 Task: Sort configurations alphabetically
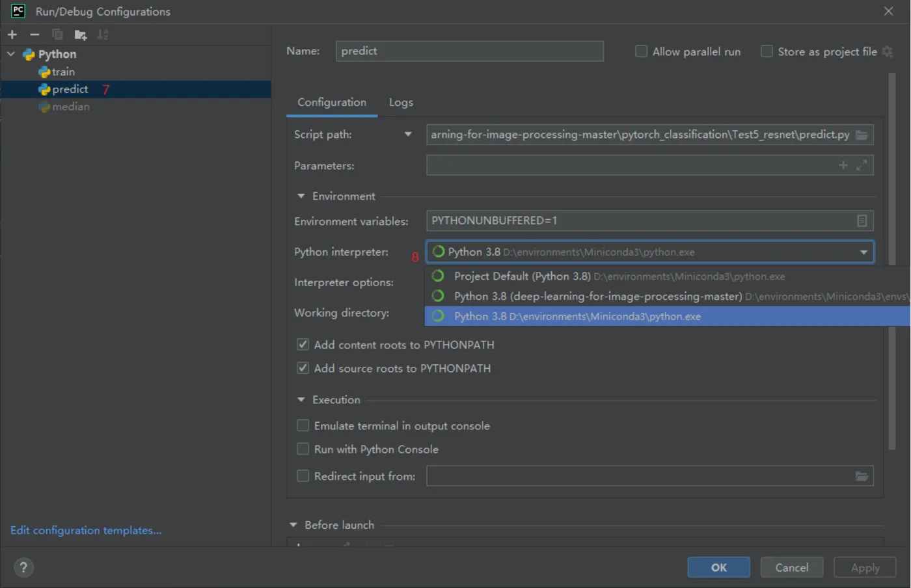tap(103, 34)
